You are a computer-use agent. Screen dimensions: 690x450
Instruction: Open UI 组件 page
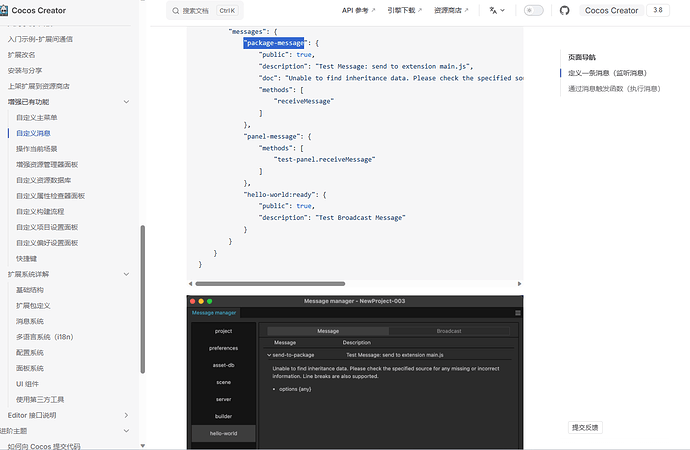(27, 384)
